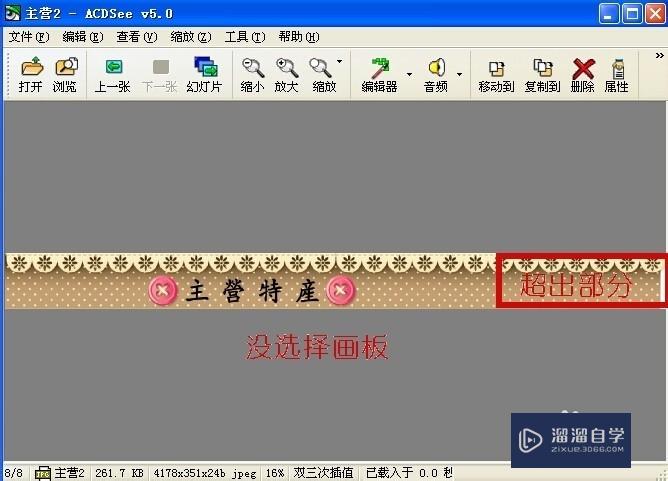Start the slideshow (幻灯片)
Screen dimensions: 668x481
point(205,75)
